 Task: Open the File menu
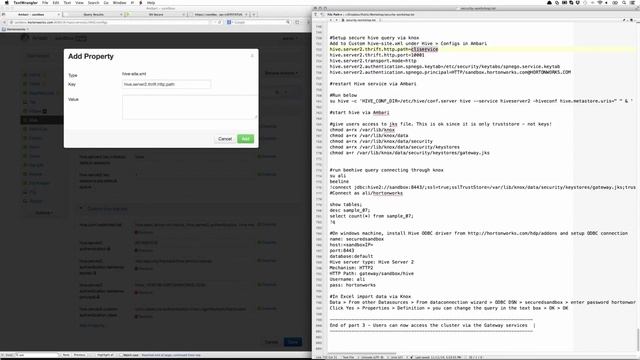[x=45, y=2]
